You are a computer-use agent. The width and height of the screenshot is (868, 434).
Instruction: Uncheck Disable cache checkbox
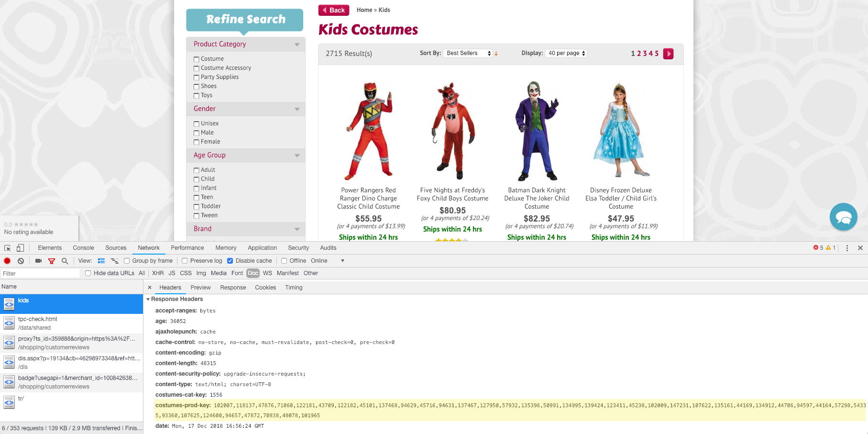(x=230, y=261)
